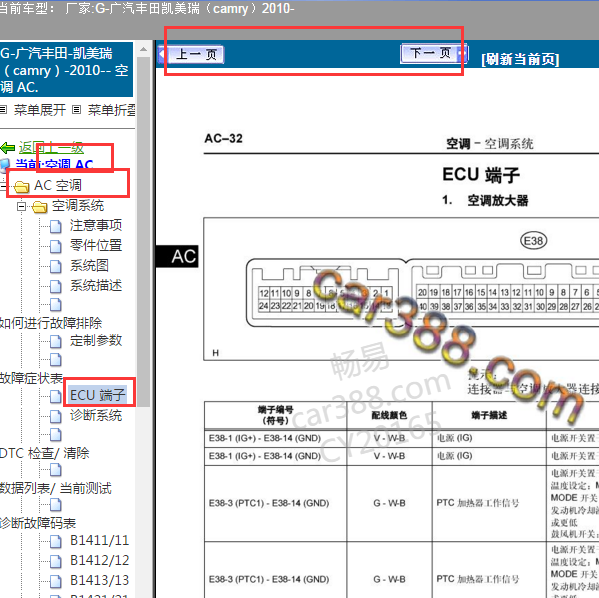The image size is (599, 598).
Task: Click the document icon beside B1412/12
Action: [56, 561]
